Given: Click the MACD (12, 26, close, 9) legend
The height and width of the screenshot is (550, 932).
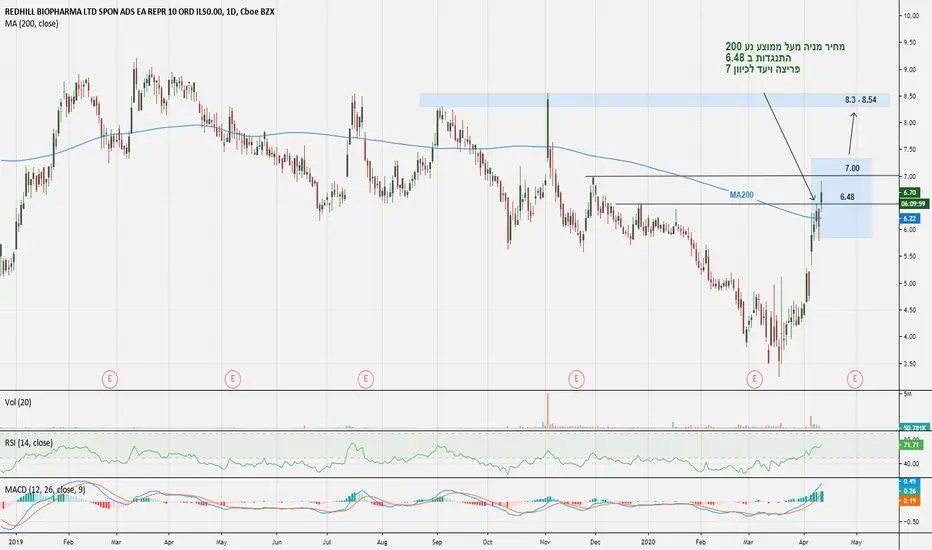Looking at the screenshot, I should coord(45,489).
